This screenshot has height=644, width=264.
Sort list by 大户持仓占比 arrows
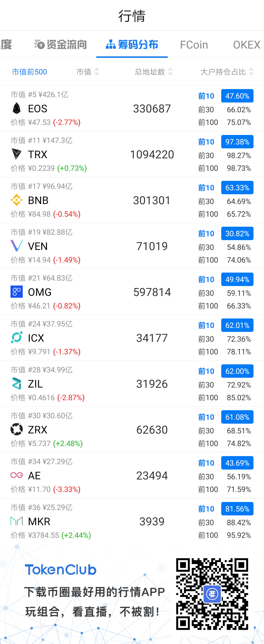251,72
